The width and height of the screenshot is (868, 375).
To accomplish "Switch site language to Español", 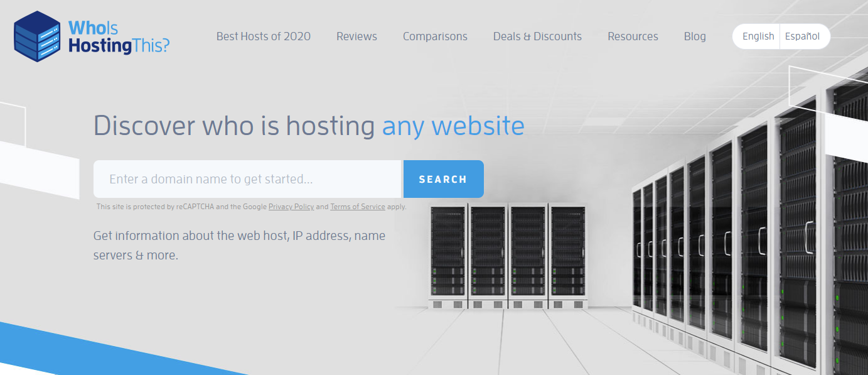I will coord(803,36).
